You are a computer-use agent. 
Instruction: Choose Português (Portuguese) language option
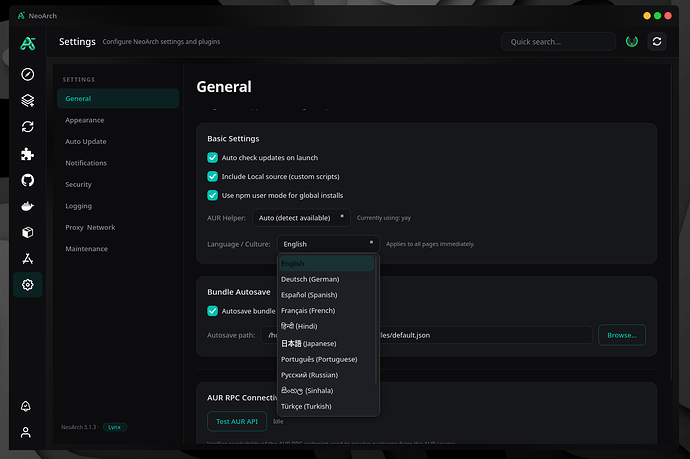(327, 360)
